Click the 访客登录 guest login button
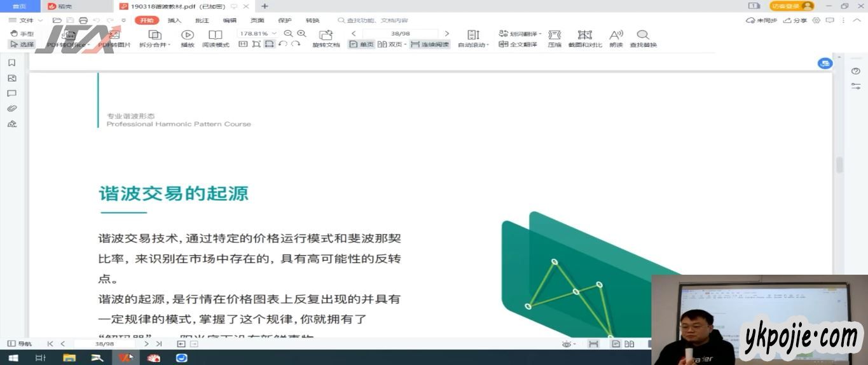Image resolution: width=868 pixels, height=365 pixels. point(791,6)
